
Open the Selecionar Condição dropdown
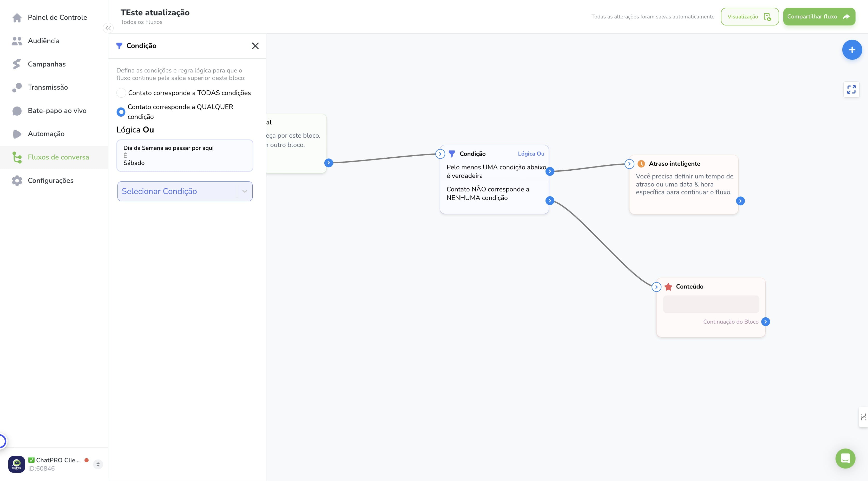coord(185,191)
